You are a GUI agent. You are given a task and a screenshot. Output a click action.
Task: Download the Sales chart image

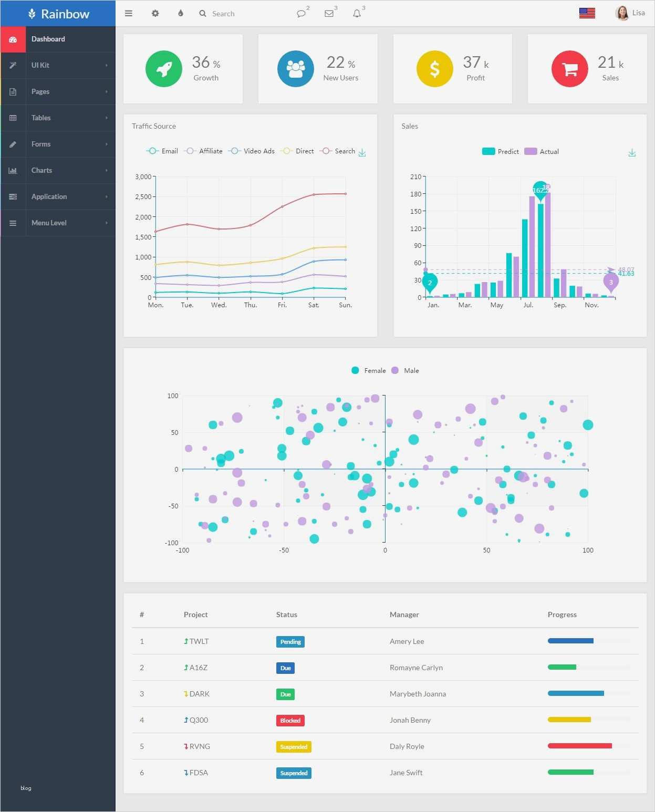point(632,153)
